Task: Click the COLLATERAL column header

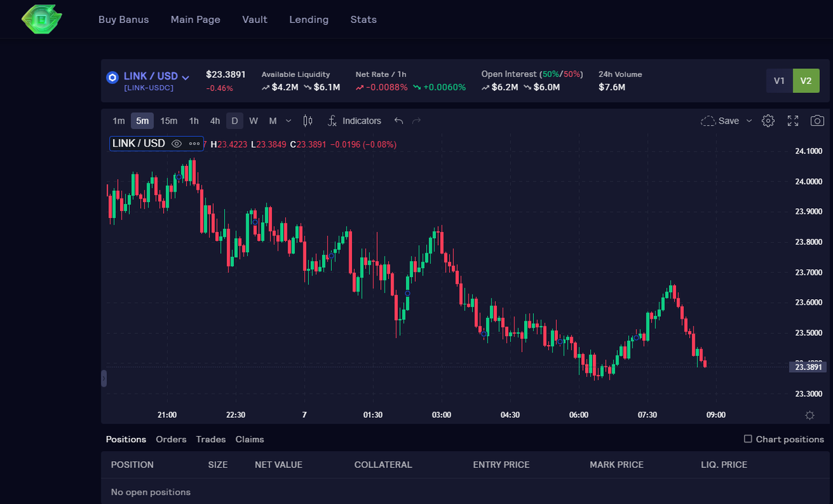Action: pyautogui.click(x=383, y=464)
